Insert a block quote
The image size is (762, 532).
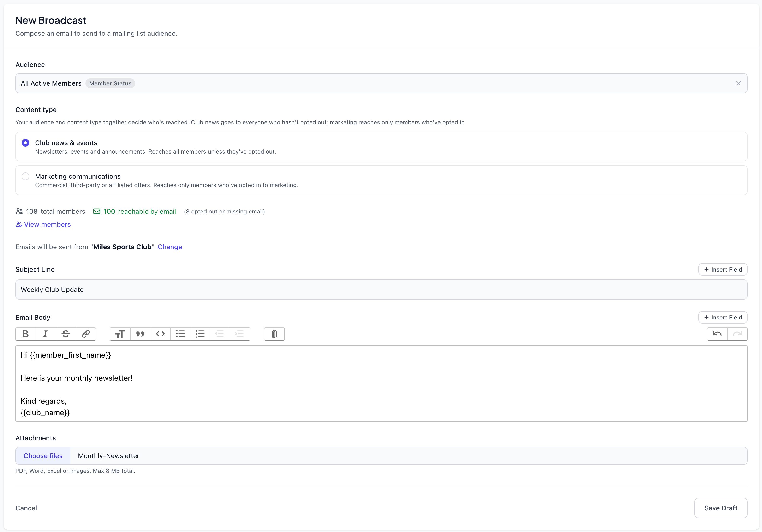(x=140, y=334)
